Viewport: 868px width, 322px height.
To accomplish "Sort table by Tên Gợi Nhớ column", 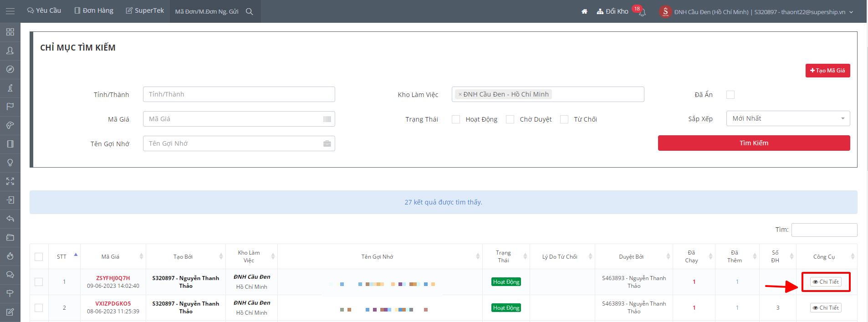I will pyautogui.click(x=380, y=256).
